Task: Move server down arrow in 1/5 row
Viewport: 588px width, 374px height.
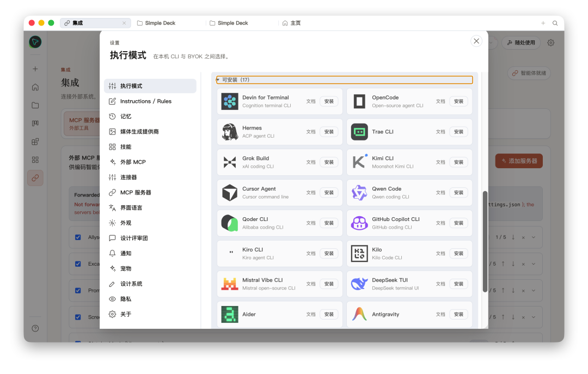Action: [513, 237]
